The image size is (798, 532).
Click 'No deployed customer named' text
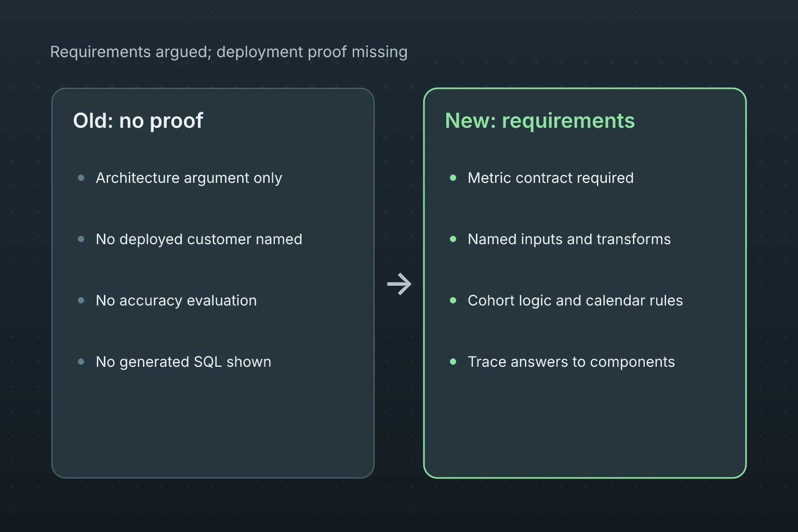tap(199, 240)
